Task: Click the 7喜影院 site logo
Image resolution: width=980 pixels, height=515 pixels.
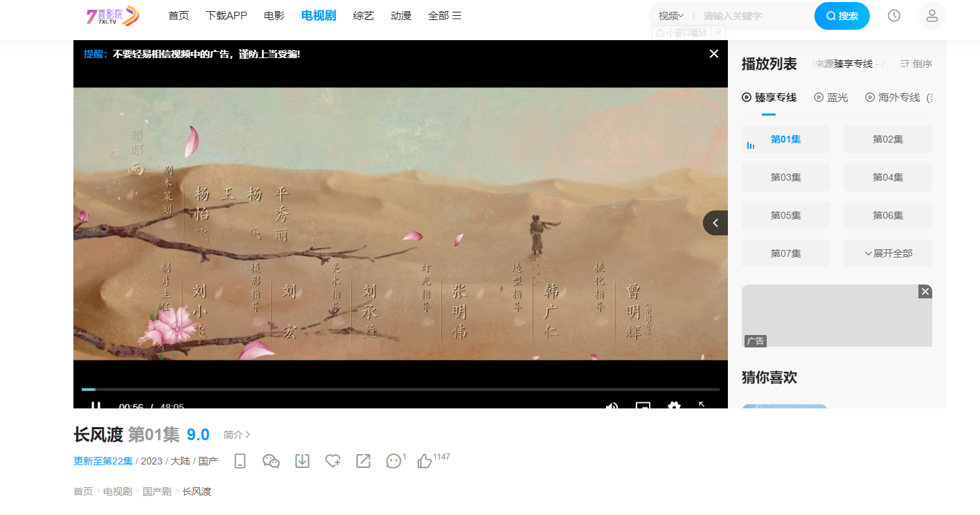Action: pyautogui.click(x=112, y=16)
